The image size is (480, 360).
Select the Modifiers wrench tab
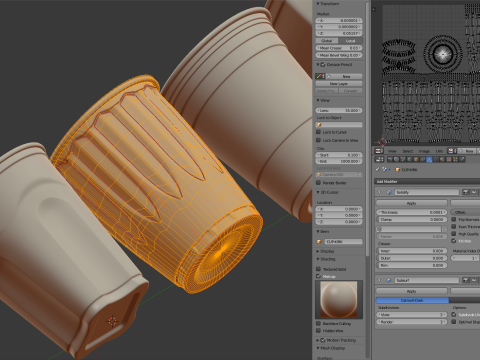pyautogui.click(x=429, y=159)
